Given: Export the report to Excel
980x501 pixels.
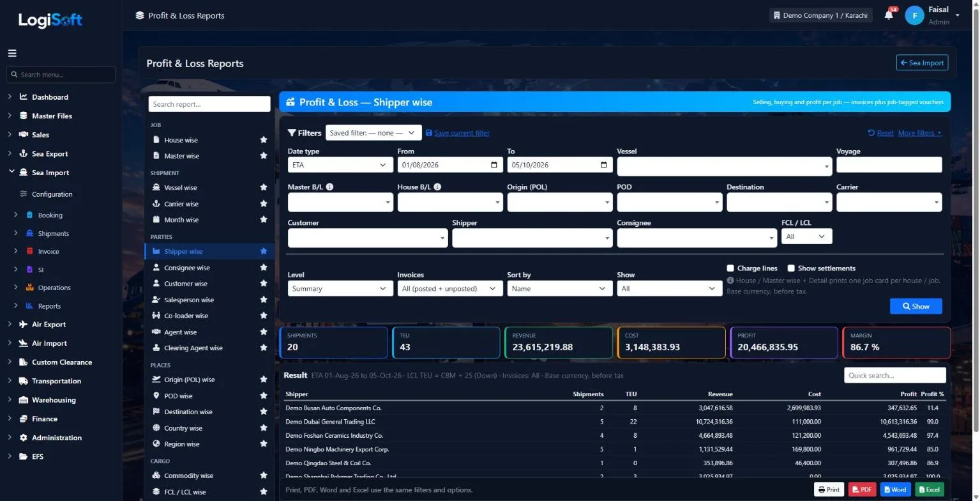Looking at the screenshot, I should 929,489.
